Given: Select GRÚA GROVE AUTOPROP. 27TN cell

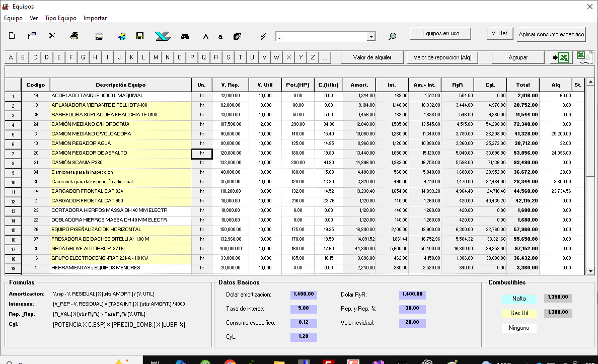Looking at the screenshot, I should [120, 249].
